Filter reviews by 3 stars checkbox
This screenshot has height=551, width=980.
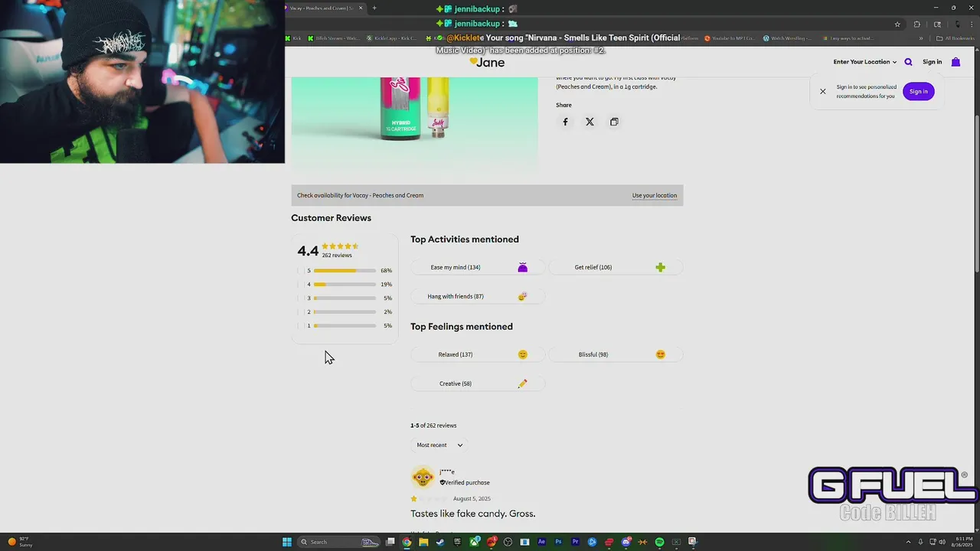click(x=299, y=298)
